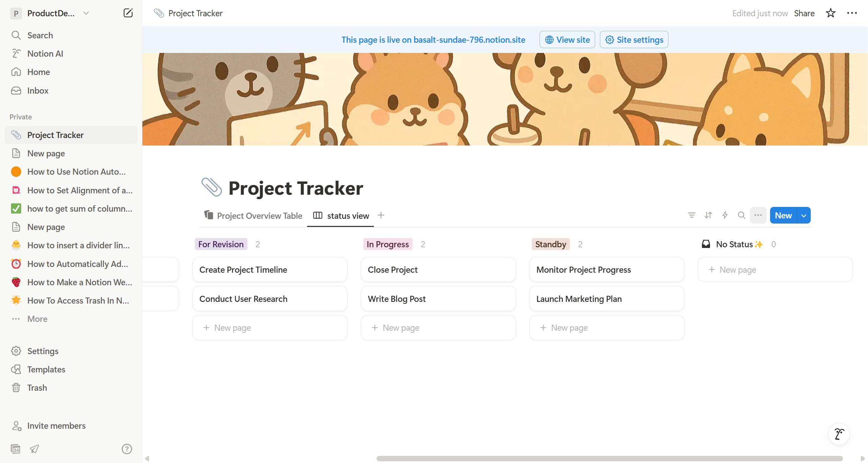The height and width of the screenshot is (463, 868).
Task: Select the status view tab
Action: pos(341,216)
